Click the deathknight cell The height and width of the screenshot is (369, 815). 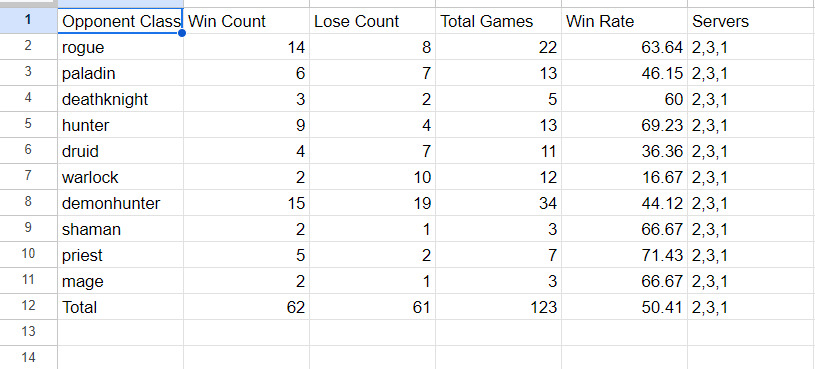(x=121, y=99)
